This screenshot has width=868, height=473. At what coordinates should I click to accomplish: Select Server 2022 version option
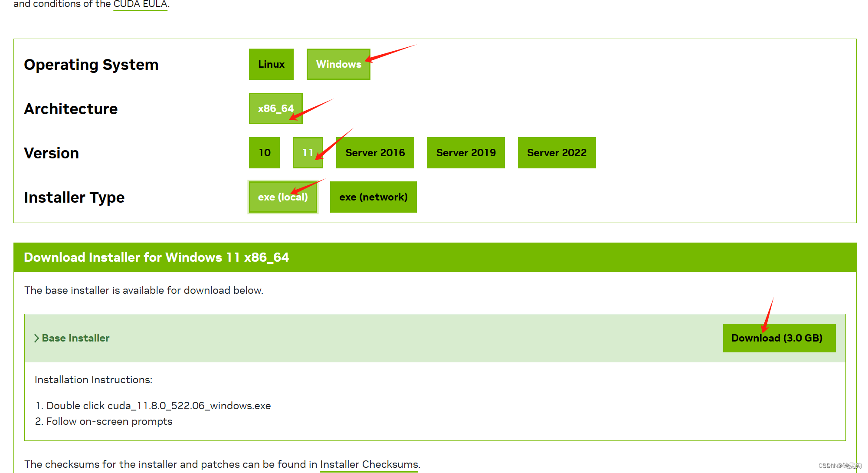557,152
